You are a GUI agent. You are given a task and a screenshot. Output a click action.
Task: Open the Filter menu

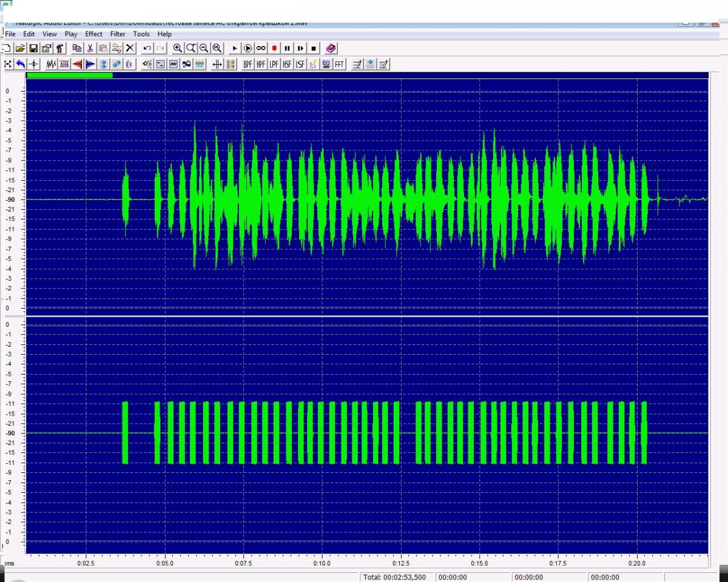(118, 34)
